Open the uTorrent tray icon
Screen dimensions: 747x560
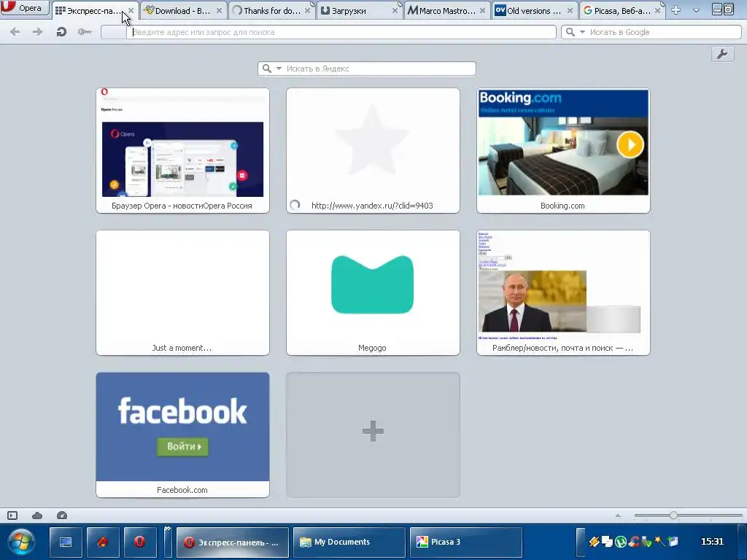(620, 542)
